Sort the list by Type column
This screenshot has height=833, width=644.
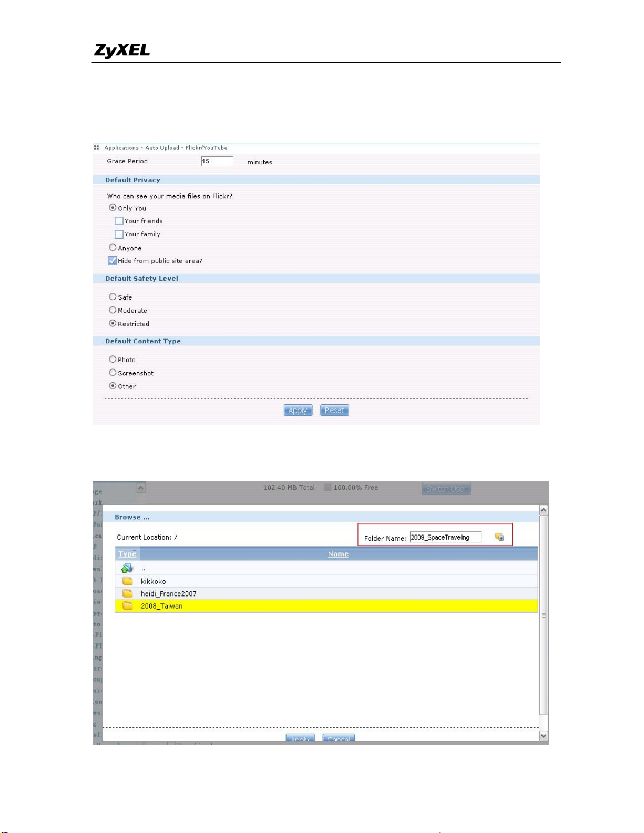tap(127, 554)
